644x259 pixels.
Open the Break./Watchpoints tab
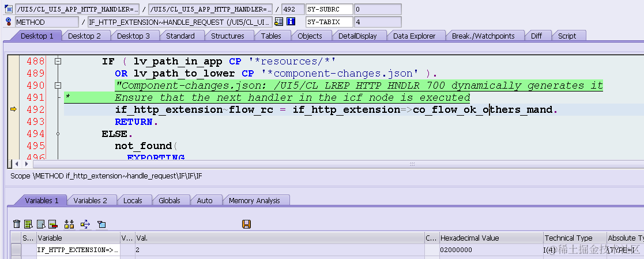(483, 36)
